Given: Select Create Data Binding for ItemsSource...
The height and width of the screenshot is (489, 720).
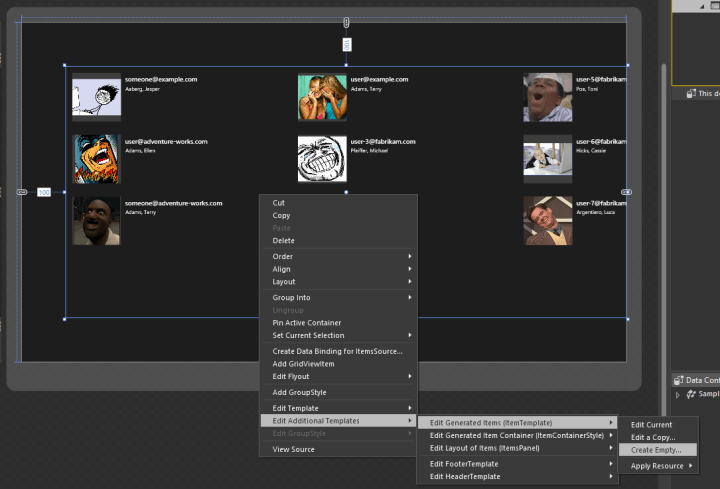Looking at the screenshot, I should [337, 351].
